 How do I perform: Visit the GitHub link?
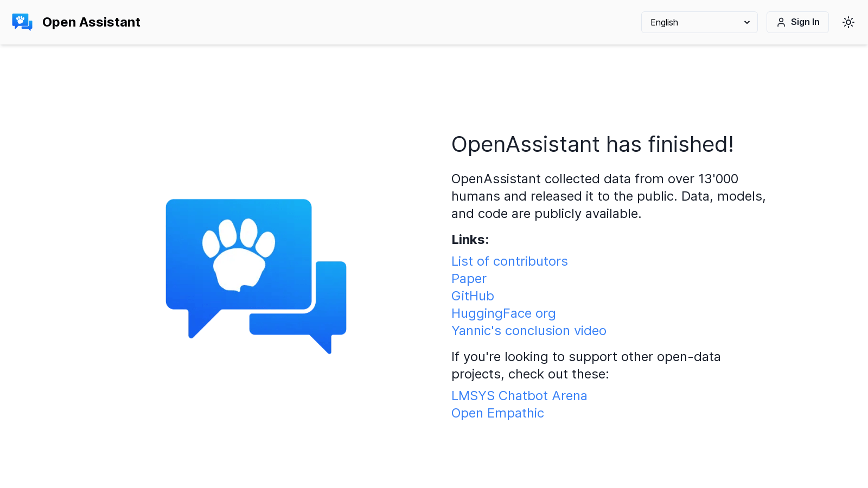pos(473,296)
